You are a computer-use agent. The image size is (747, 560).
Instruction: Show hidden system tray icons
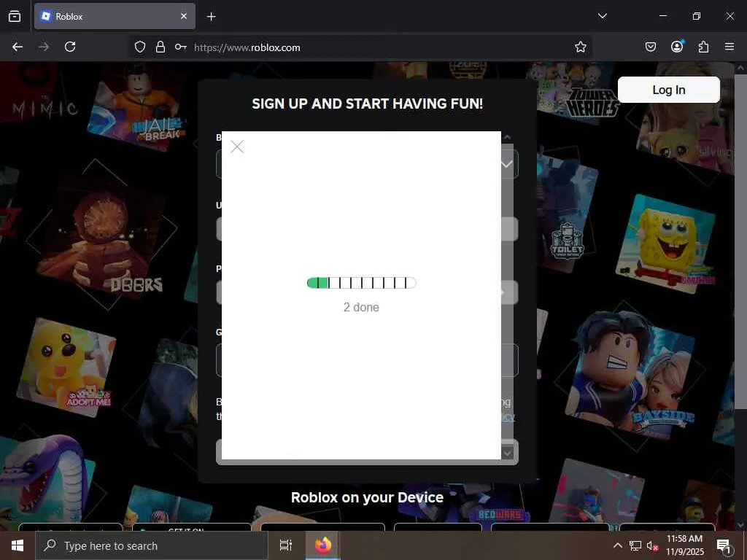(617, 545)
